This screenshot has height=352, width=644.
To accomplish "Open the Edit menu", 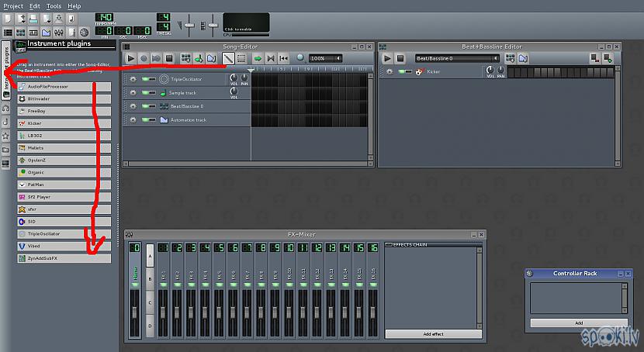I will coord(35,5).
